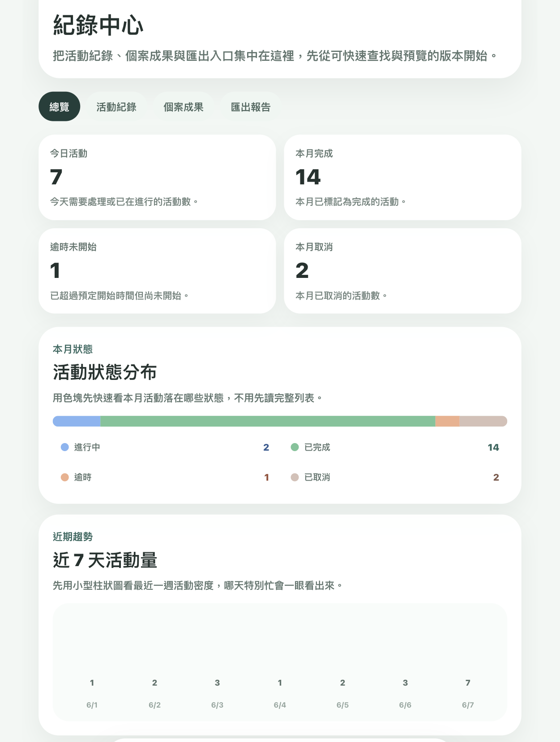This screenshot has width=560, height=742.
Task: Click the 本月完成 stat card
Action: pos(402,177)
